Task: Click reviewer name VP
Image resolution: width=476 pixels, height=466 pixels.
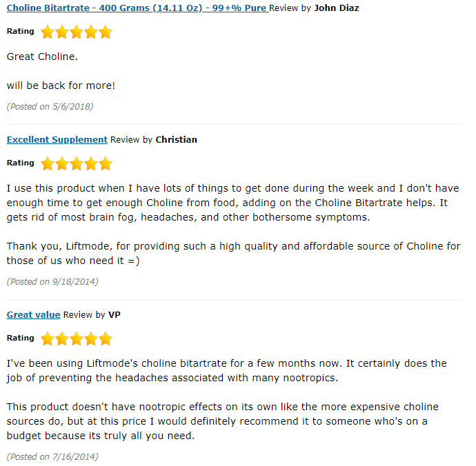Action: tap(115, 314)
